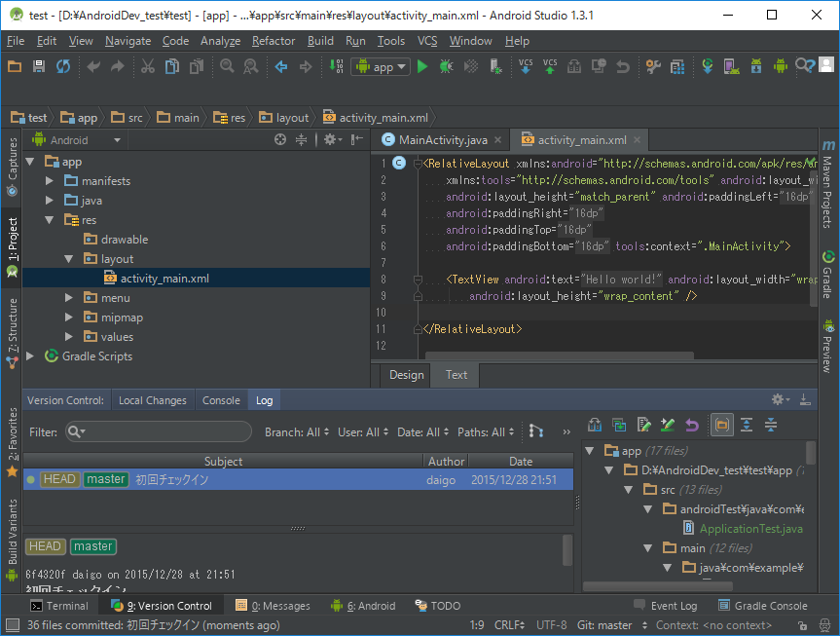The width and height of the screenshot is (840, 636).
Task: Click the Revert rollback toolbar icon
Action: (623, 66)
